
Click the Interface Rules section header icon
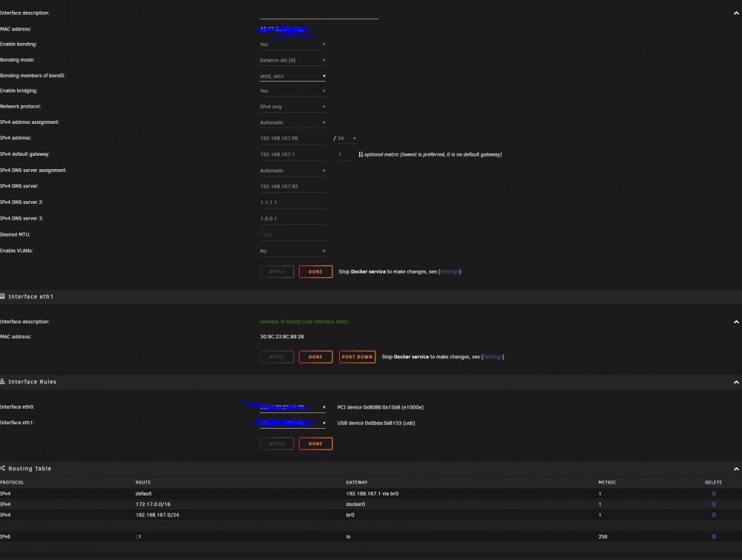point(2,381)
